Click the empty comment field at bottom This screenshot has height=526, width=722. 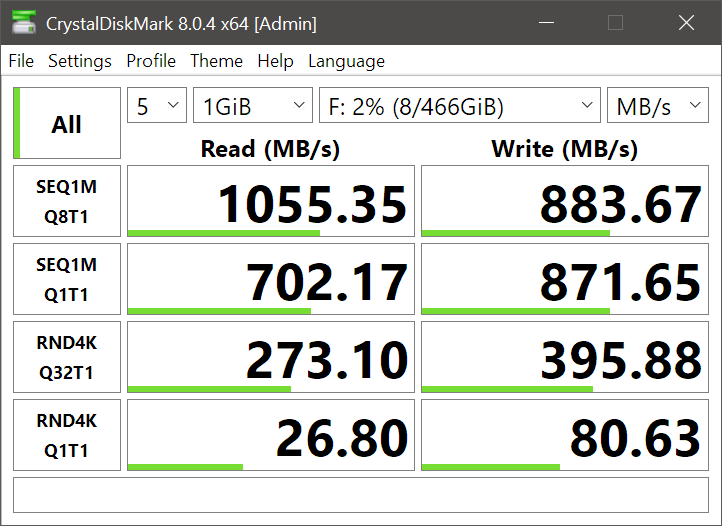coord(361,495)
